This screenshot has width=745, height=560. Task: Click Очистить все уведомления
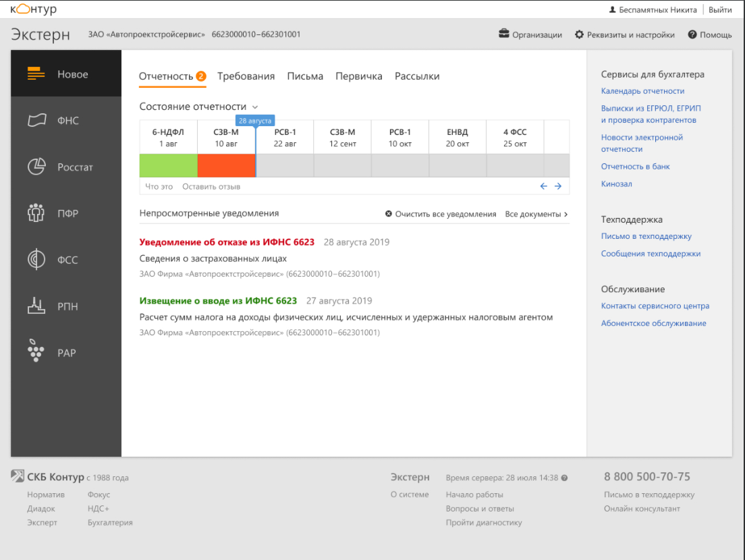tap(441, 214)
